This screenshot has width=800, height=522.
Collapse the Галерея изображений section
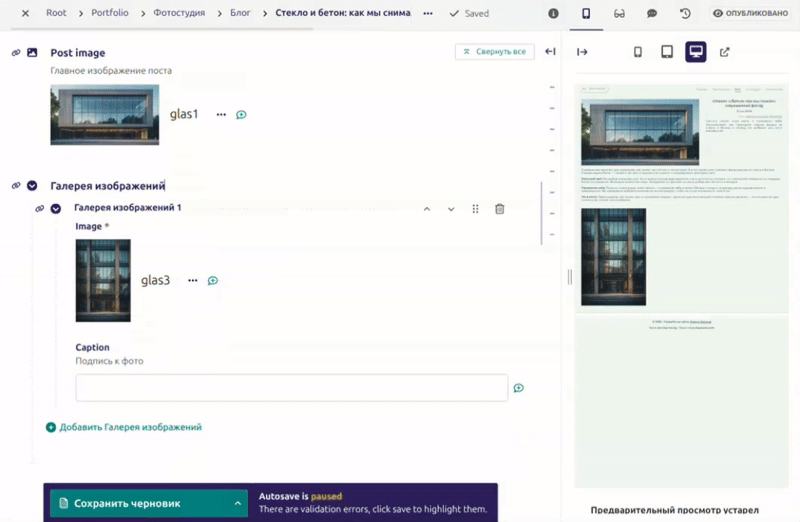32,185
